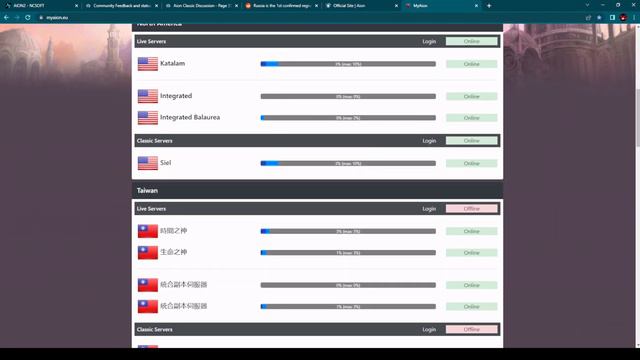Click Classic Servers heading above Siel
Screen dimensions: 640x360
[155, 141]
